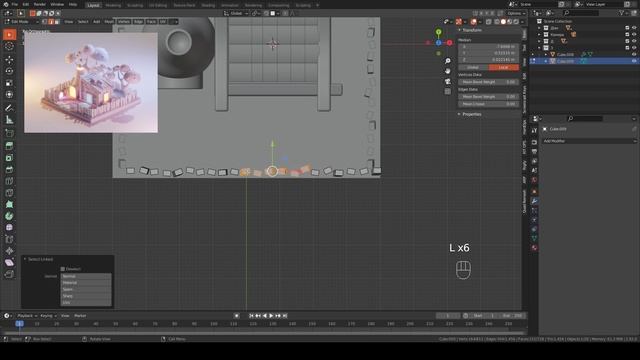Select the Edge Slide tool
The image size is (640, 360).
click(x=9, y=239)
